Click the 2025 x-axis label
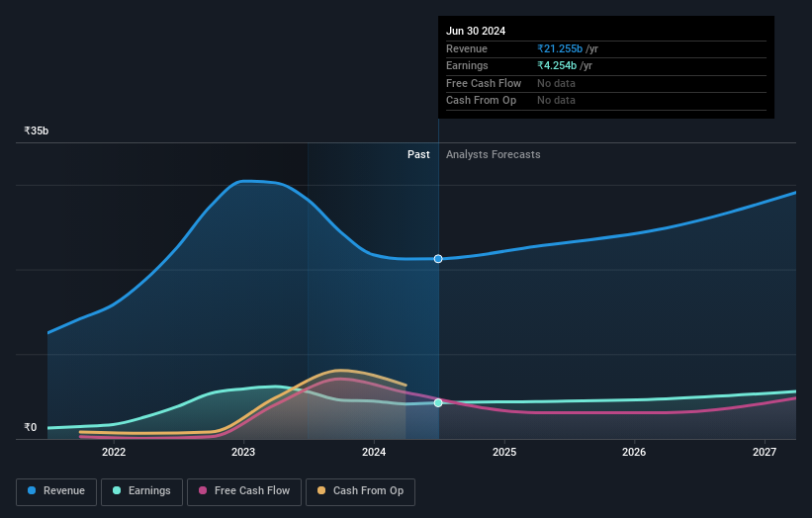Image resolution: width=812 pixels, height=518 pixels. click(x=503, y=453)
